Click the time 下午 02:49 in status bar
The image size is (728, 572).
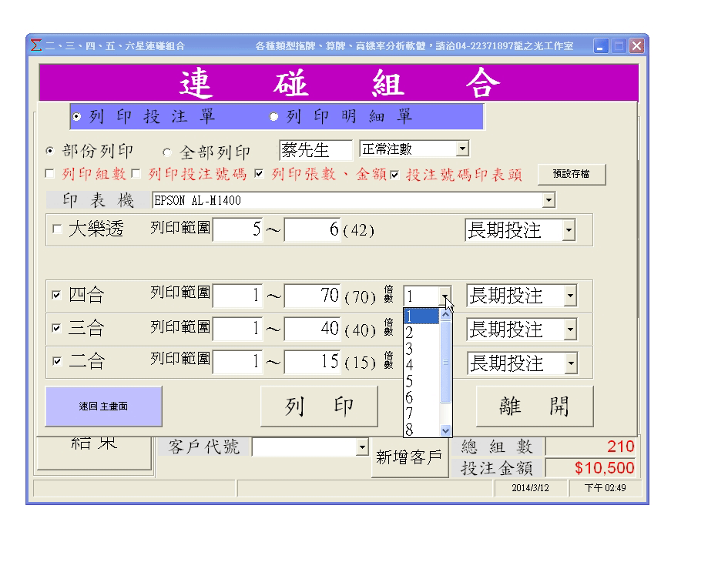click(x=605, y=488)
